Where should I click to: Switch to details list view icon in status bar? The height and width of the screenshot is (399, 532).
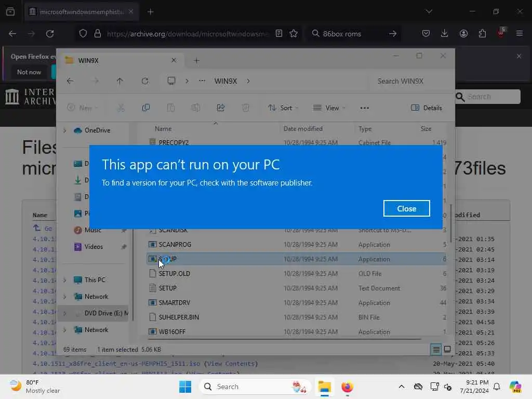436,349
